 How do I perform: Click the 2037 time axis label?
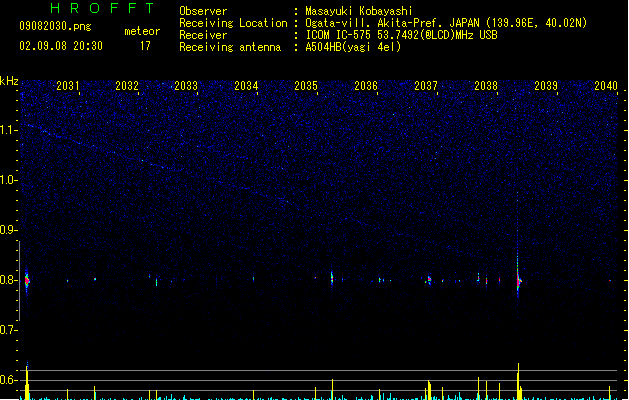[x=426, y=86]
